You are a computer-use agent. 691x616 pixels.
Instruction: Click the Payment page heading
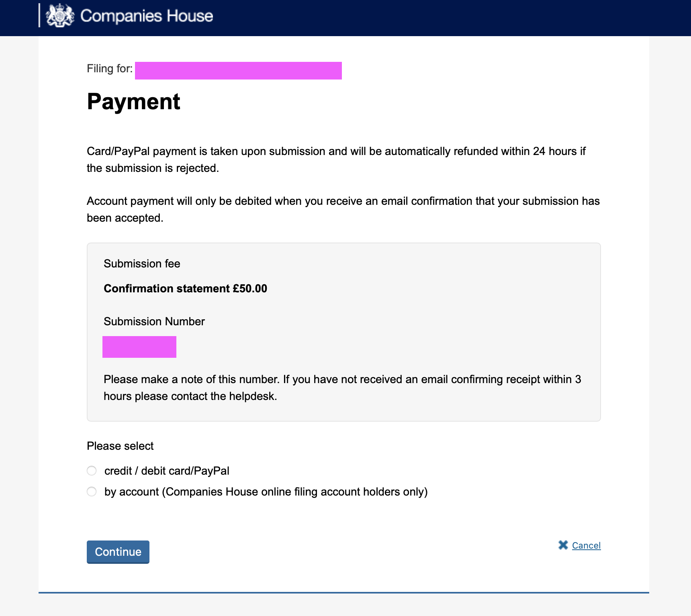click(133, 101)
